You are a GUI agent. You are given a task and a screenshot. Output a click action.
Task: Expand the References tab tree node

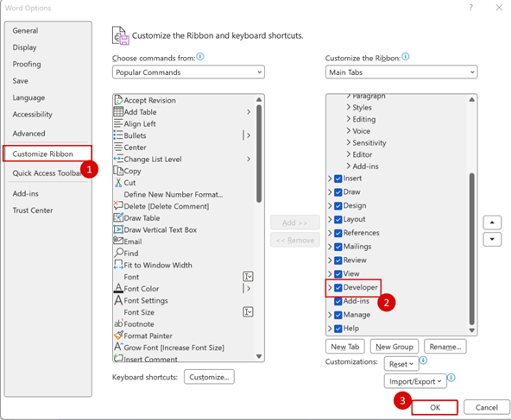click(330, 233)
